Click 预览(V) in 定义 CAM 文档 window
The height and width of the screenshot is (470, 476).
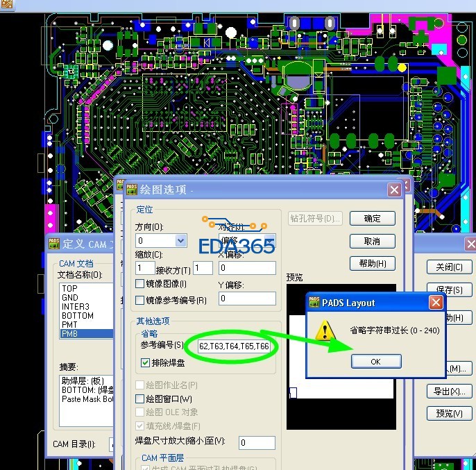pyautogui.click(x=450, y=413)
